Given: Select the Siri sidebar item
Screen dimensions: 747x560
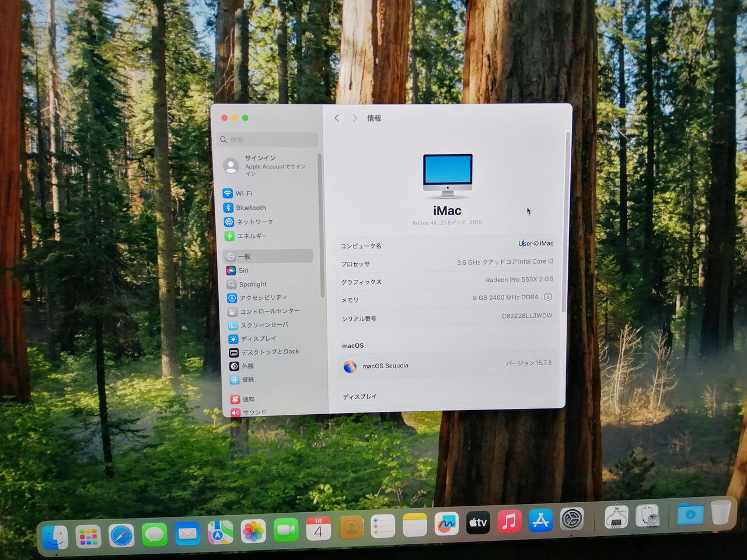Looking at the screenshot, I should 243,271.
